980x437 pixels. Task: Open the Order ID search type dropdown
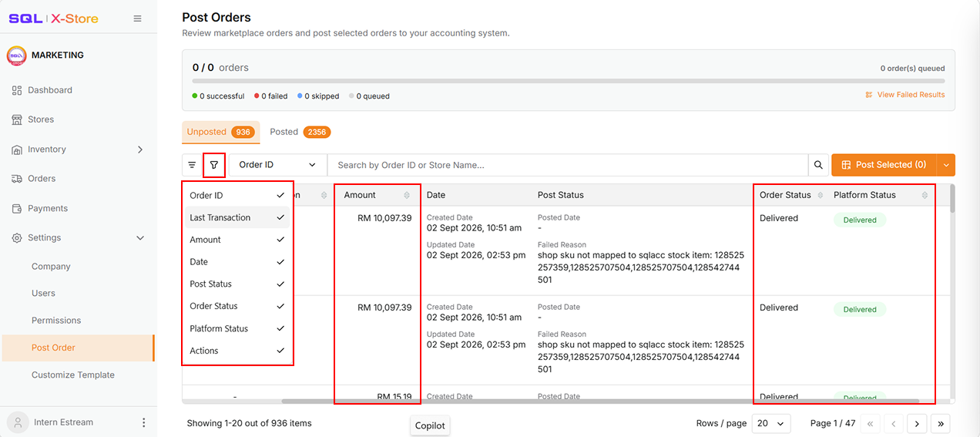point(277,165)
